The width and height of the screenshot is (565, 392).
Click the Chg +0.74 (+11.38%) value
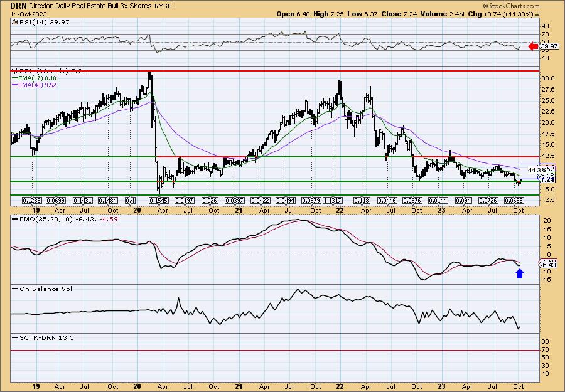[500, 14]
